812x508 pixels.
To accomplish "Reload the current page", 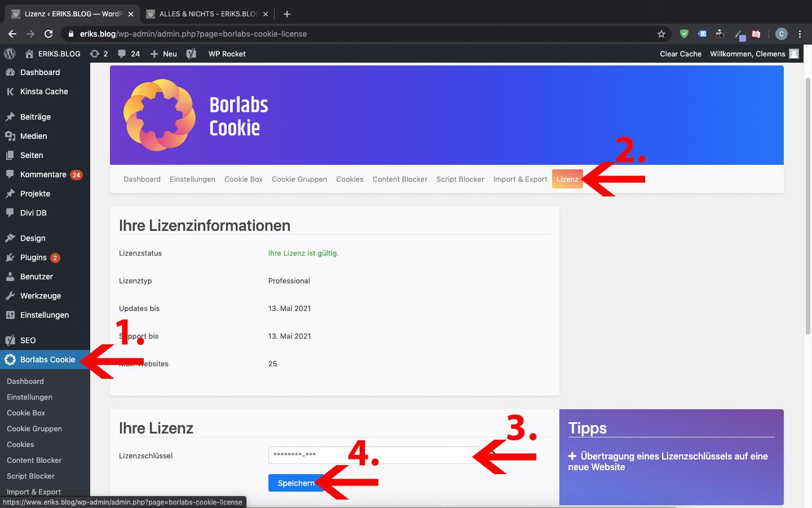I will (48, 34).
